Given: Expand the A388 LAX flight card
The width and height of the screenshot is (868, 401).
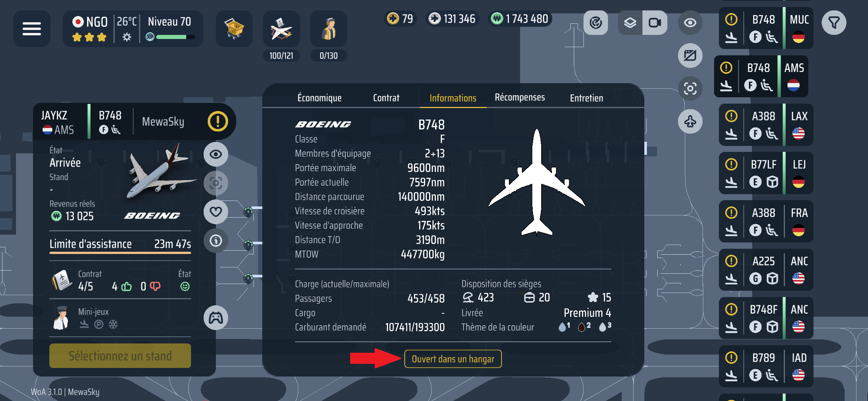Looking at the screenshot, I should click(766, 125).
